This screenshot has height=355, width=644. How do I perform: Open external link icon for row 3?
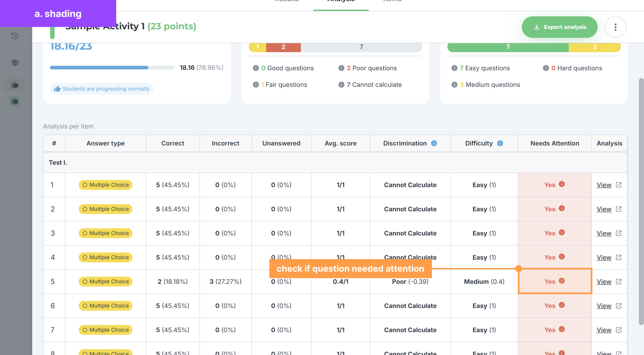pyautogui.click(x=618, y=233)
